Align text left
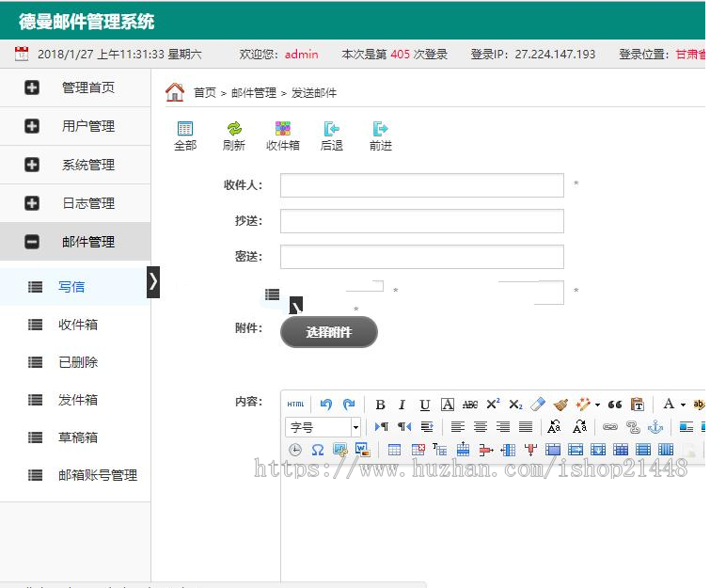This screenshot has height=588, width=710. (x=458, y=427)
